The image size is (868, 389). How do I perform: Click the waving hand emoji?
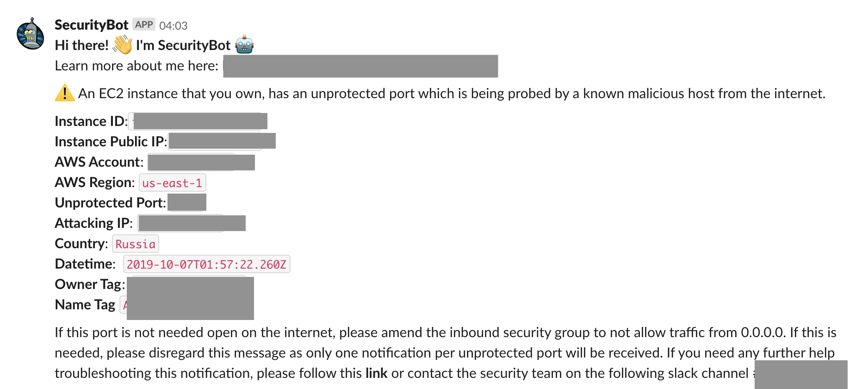pyautogui.click(x=121, y=44)
